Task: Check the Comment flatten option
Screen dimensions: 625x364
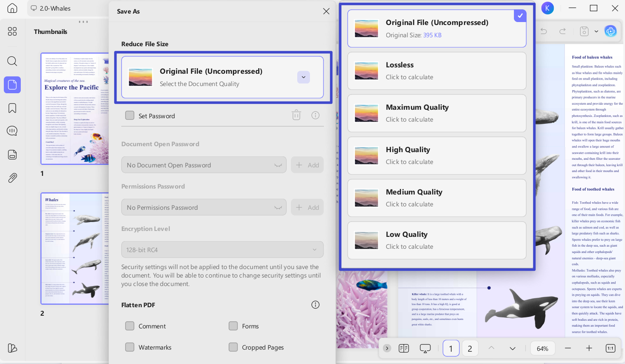Action: click(130, 326)
